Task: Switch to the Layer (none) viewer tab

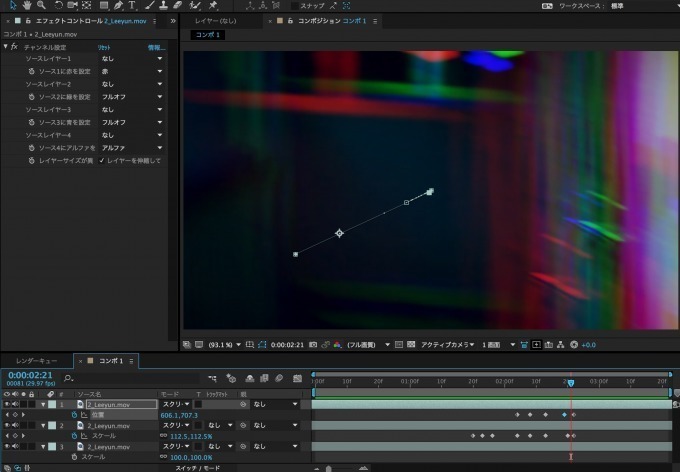Action: pos(216,21)
